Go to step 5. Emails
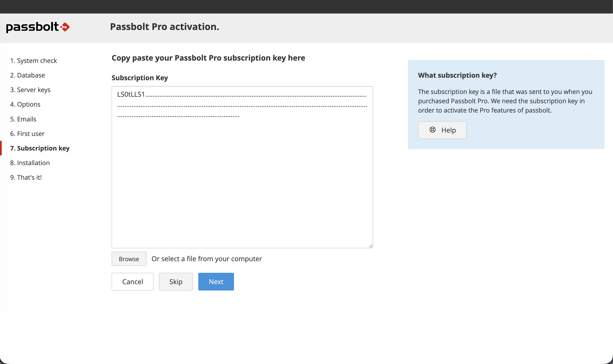 [23, 119]
